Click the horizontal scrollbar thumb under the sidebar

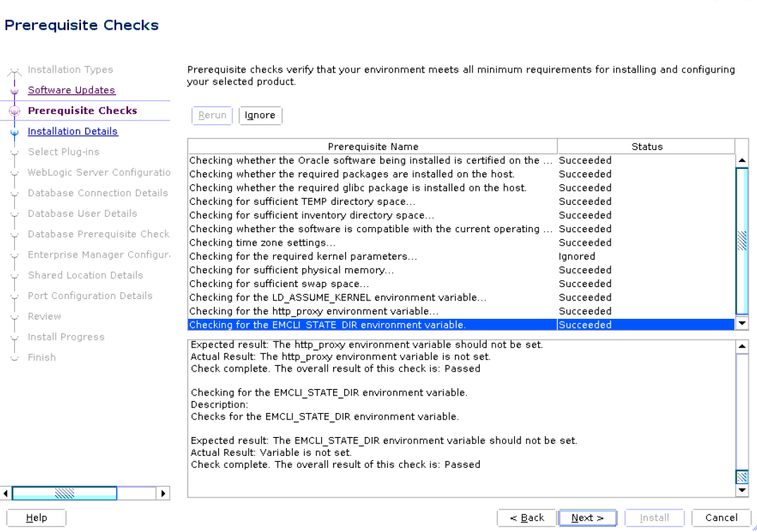[64, 493]
